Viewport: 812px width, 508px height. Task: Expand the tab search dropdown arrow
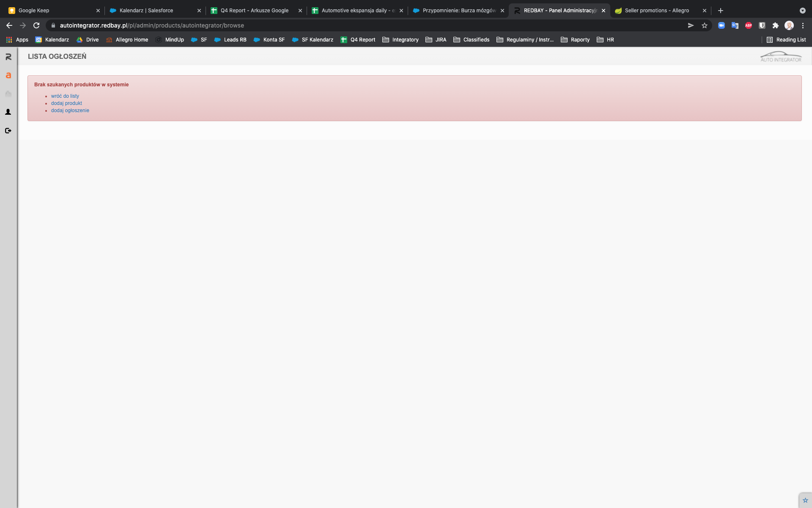tap(802, 11)
